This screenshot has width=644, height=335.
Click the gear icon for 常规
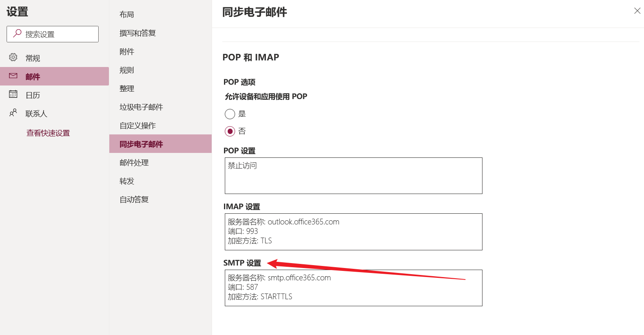pyautogui.click(x=13, y=58)
